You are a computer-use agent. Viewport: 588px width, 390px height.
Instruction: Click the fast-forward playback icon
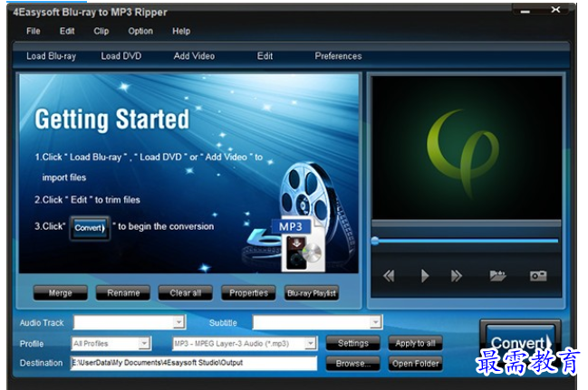tap(457, 276)
